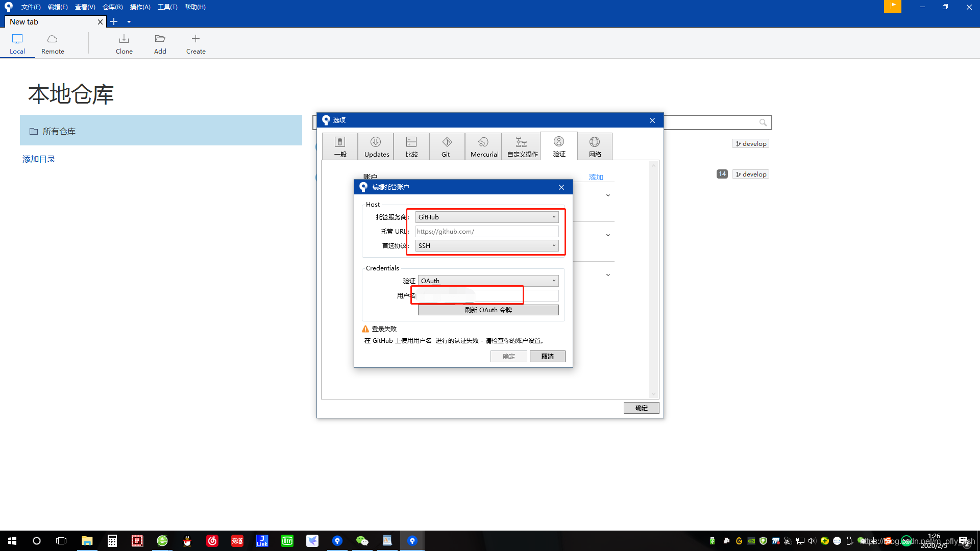Click 添加 (Add) account link
Screen dimensions: 980x551
click(x=596, y=176)
